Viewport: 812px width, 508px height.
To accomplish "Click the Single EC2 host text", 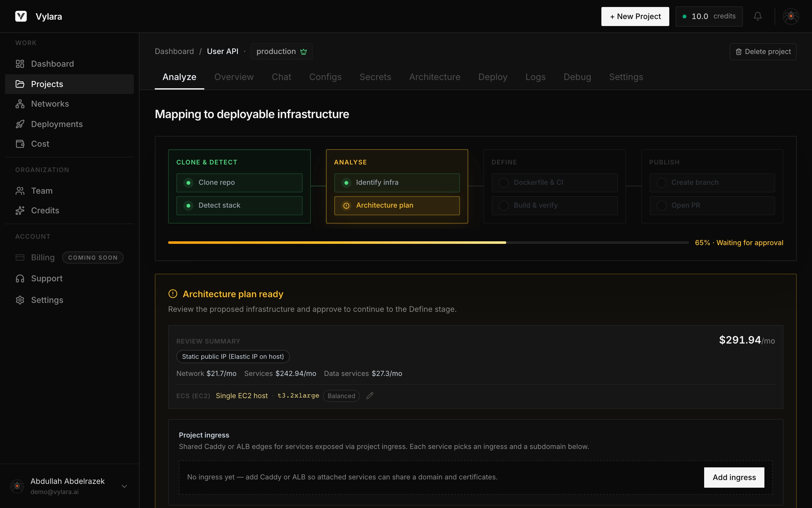I will (242, 396).
